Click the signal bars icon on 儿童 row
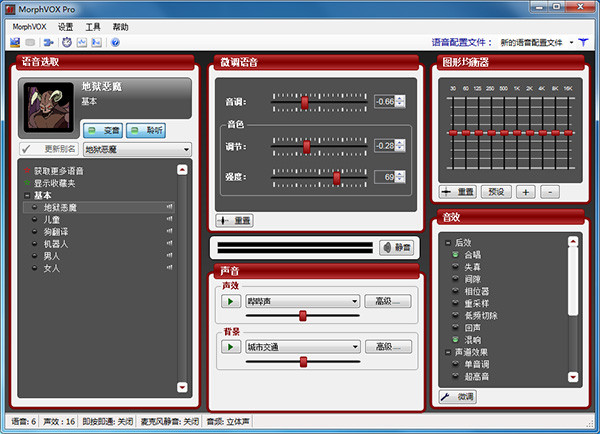This screenshot has width=600, height=434. (170, 219)
